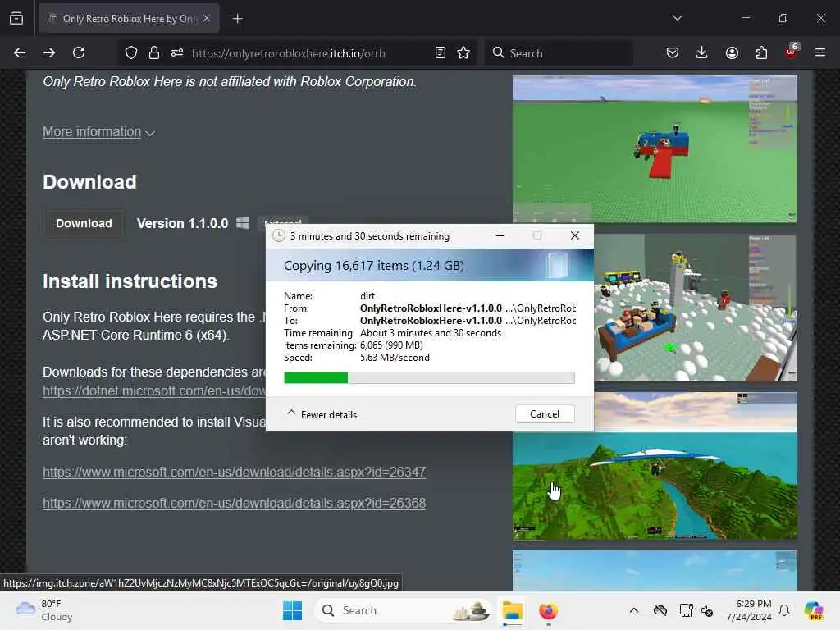Viewport: 840px width, 630px height.
Task: Close the file copy dialog
Action: click(575, 235)
